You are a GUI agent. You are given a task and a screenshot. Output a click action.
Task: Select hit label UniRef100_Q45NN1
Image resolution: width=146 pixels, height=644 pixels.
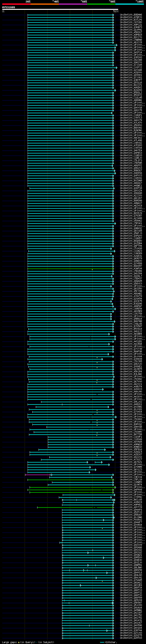pyautogui.click(x=131, y=610)
